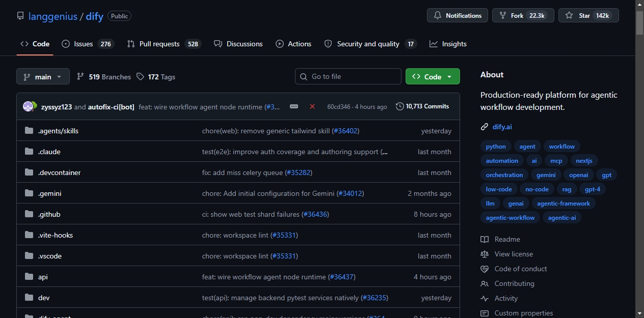The image size is (644, 318).
Task: Open the dify repository name link
Action: coord(94,16)
